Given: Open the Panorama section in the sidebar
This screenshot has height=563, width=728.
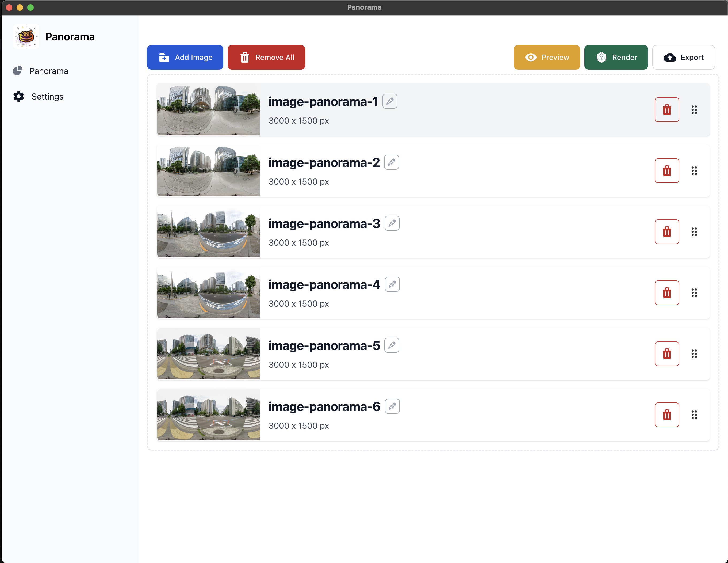Looking at the screenshot, I should point(48,71).
